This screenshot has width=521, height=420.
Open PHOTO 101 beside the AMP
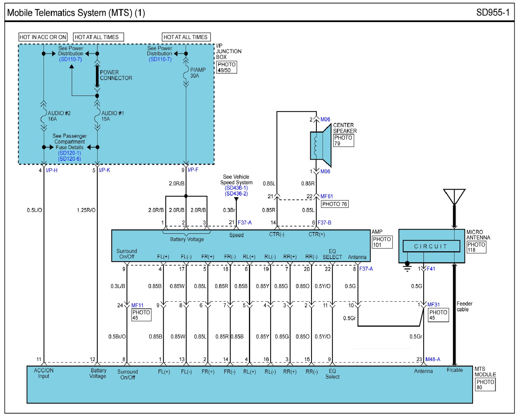(382, 242)
